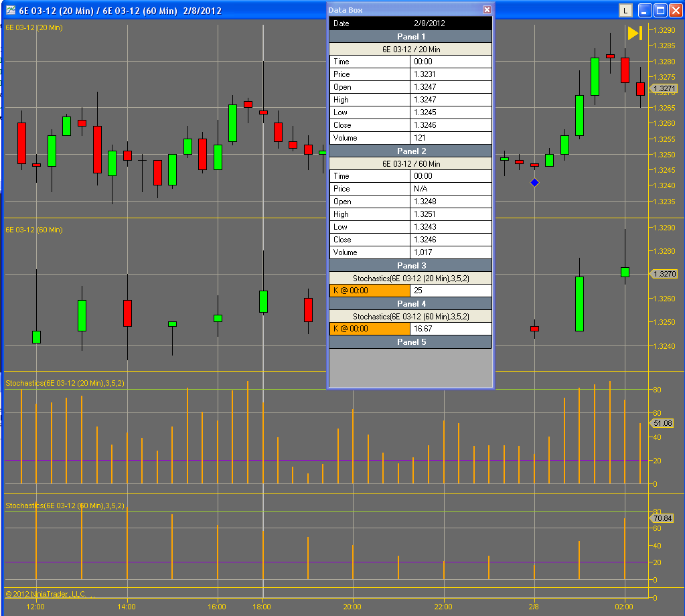Close the Data Box window

[487, 9]
